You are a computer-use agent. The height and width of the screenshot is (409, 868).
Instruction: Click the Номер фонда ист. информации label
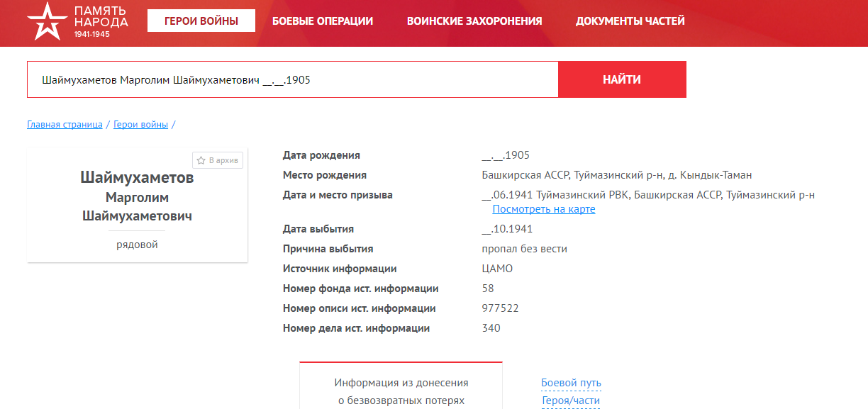[360, 288]
